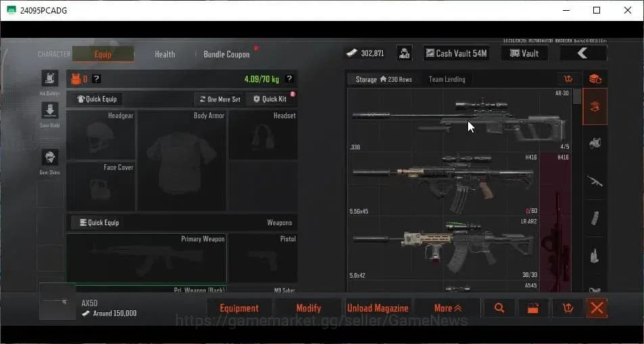Close the item action bar with X
This screenshot has width=644, height=344.
[597, 308]
